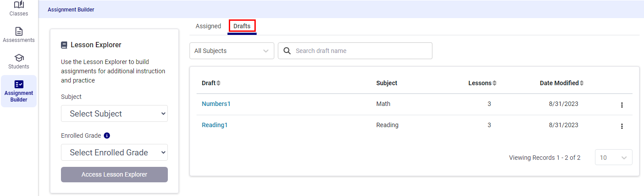Click the Numbers1 date 8/31/2023

pos(564,104)
